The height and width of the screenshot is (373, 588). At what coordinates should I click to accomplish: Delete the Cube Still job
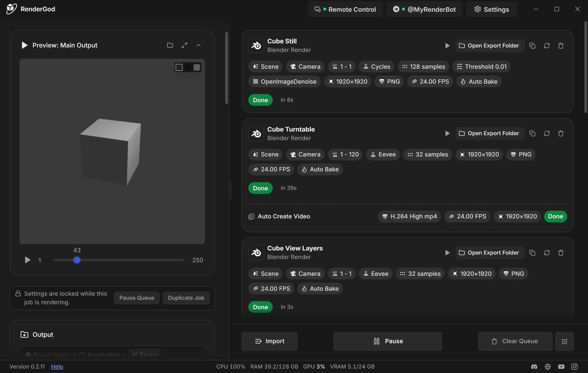coord(561,46)
